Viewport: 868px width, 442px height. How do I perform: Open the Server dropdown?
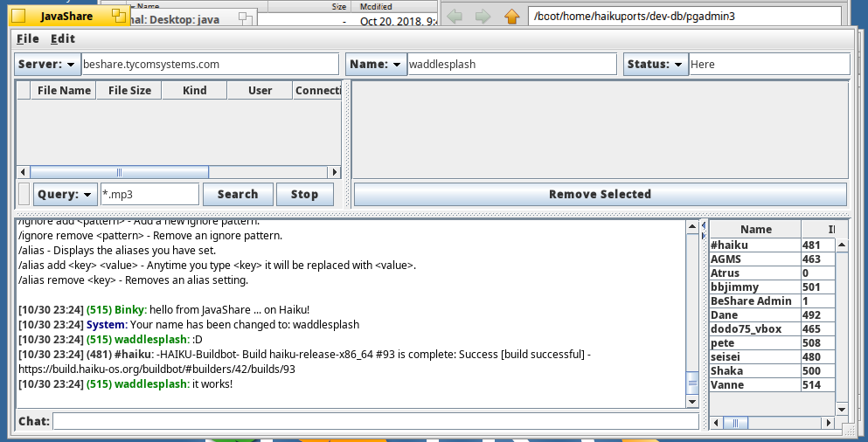[47, 64]
